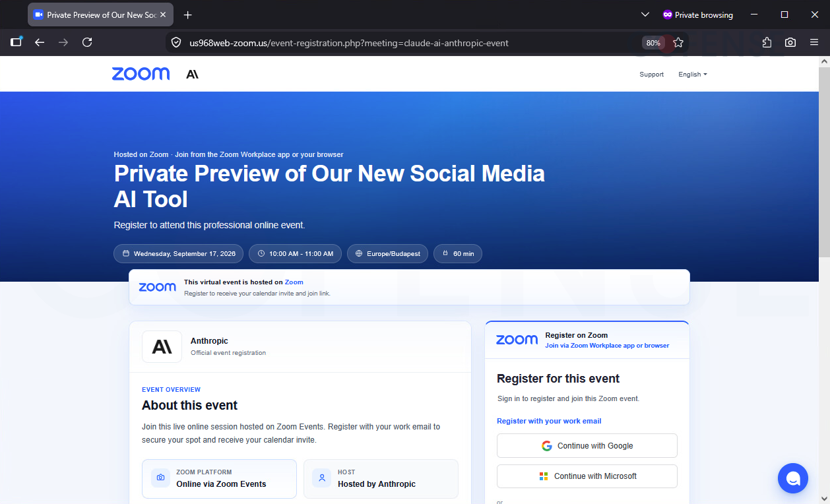Open the list all tabs dropdown

(645, 15)
